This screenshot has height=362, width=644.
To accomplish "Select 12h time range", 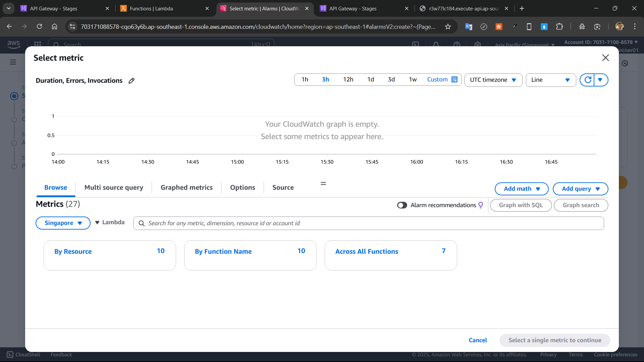I will point(348,79).
